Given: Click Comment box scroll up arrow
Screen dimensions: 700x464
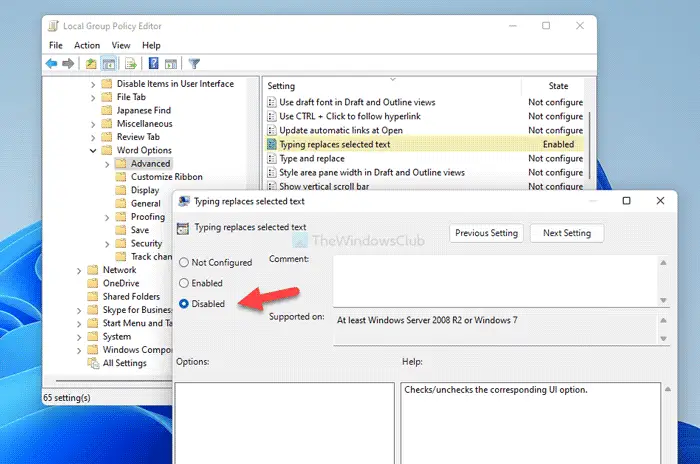Looking at the screenshot, I should (663, 263).
